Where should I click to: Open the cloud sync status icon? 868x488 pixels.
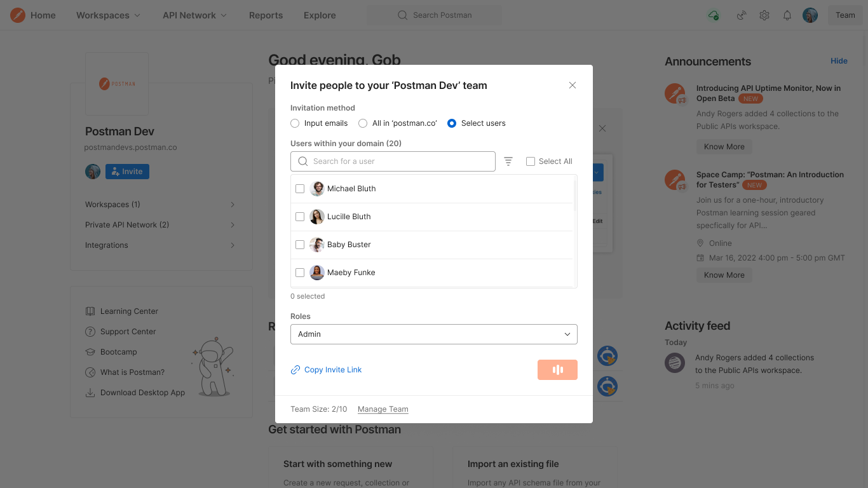(714, 15)
